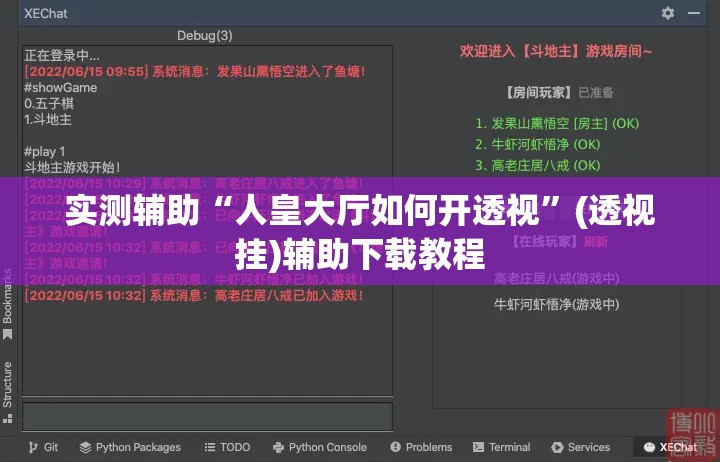720x462 pixels.
Task: Click the 09:55 system message line
Action: [195, 72]
